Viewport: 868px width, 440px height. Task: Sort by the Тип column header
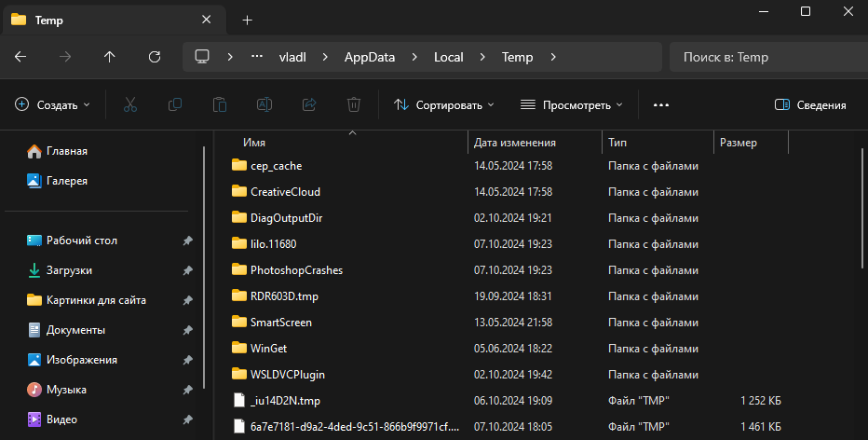click(658, 143)
